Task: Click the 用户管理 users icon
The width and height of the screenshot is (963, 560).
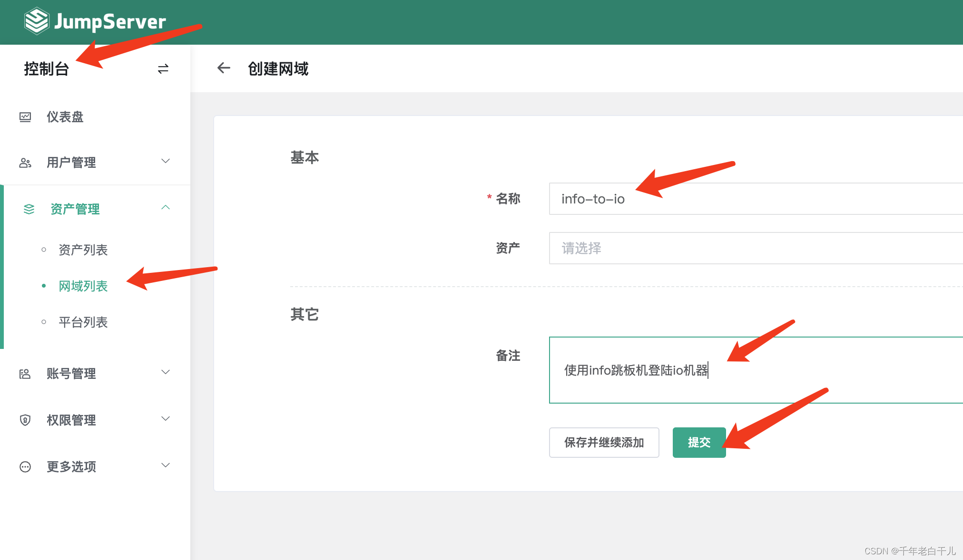Action: click(x=25, y=163)
